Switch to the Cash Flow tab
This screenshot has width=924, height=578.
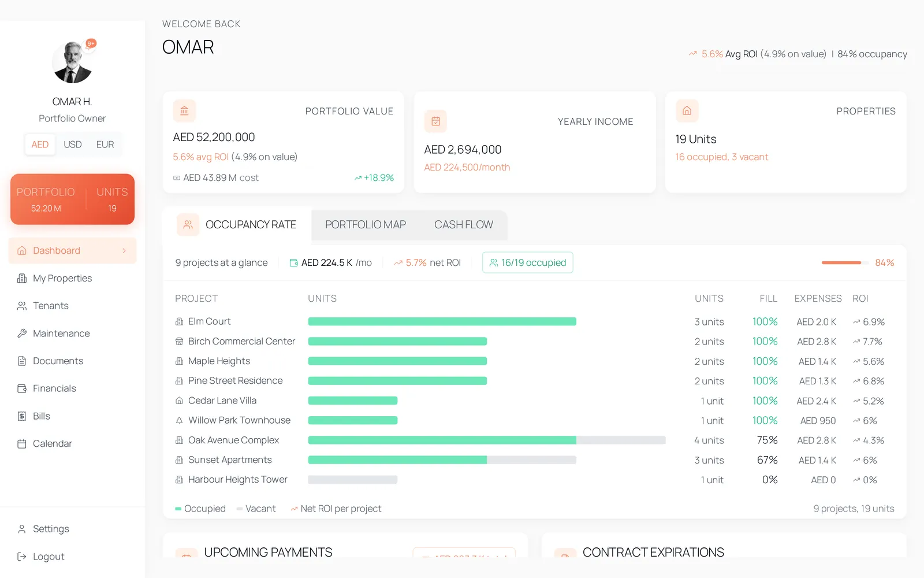coord(464,225)
